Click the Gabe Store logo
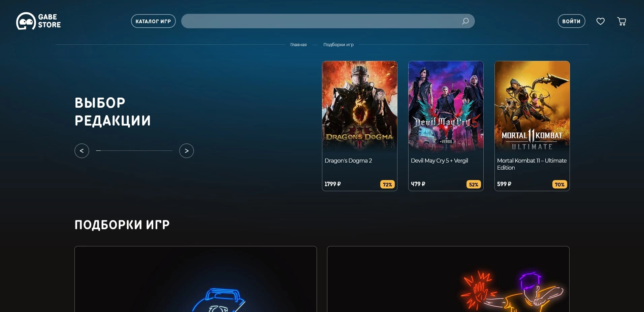 tap(38, 21)
